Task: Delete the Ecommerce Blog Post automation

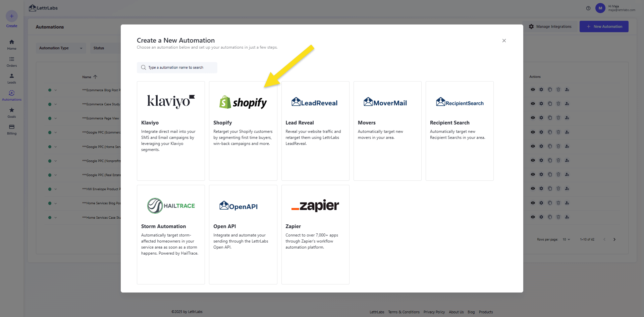Action: click(558, 90)
